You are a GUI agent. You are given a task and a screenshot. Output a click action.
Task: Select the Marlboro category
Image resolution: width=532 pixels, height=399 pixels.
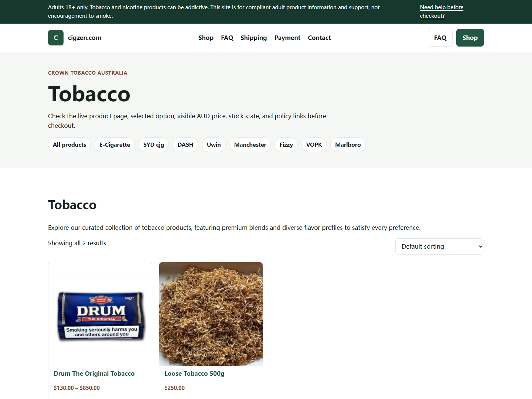(348, 145)
